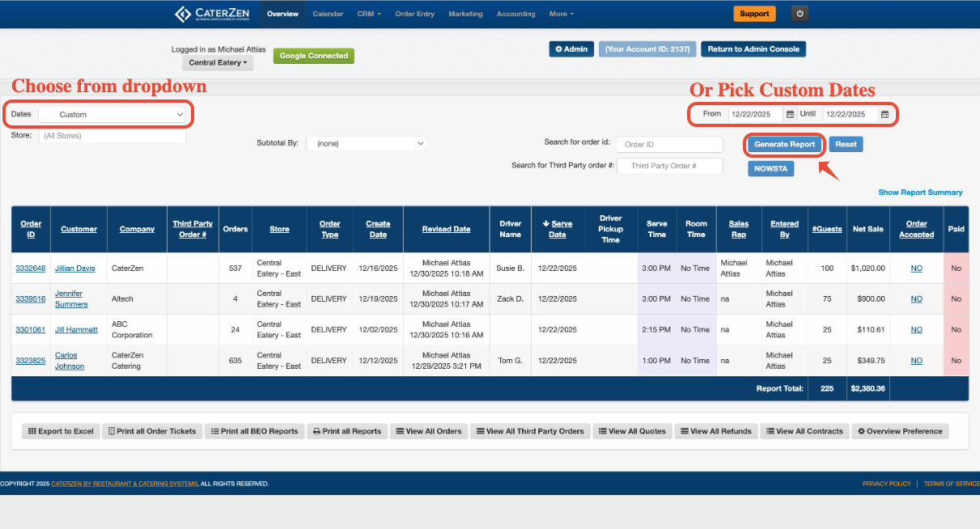Screen dimensions: 980x529
Task: Sort by Third Party Order # header
Action: click(193, 229)
